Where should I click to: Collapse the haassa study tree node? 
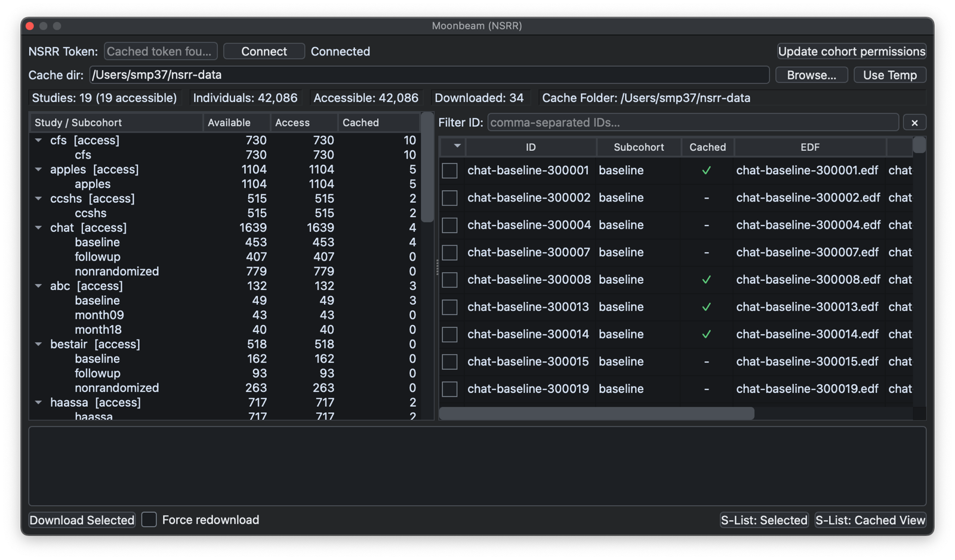tap(39, 403)
